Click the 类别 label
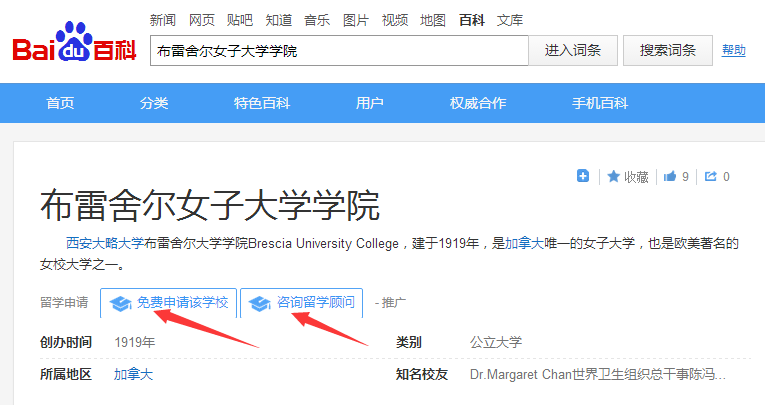765x405 pixels. (408, 342)
